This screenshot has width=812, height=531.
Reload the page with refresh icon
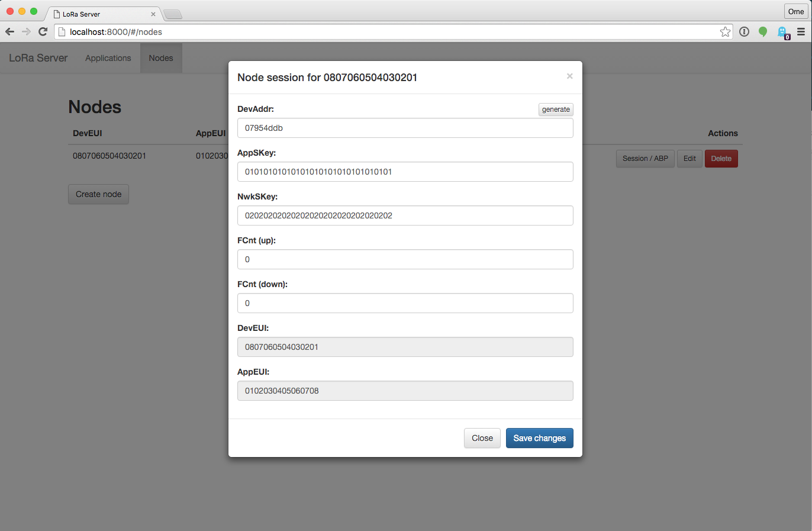43,32
